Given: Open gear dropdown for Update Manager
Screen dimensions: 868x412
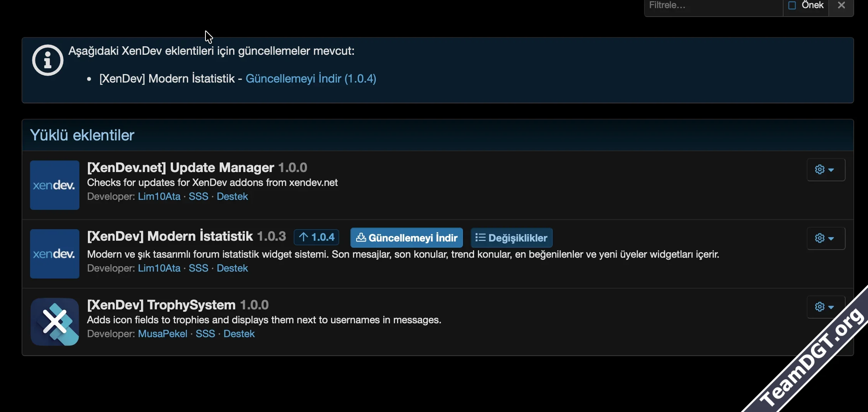Looking at the screenshot, I should 826,170.
